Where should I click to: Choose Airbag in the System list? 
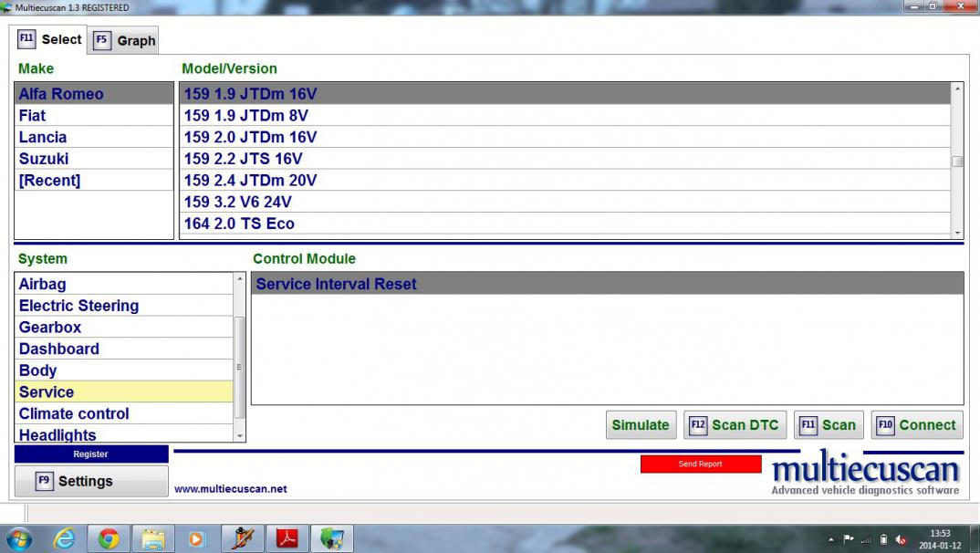coord(124,284)
